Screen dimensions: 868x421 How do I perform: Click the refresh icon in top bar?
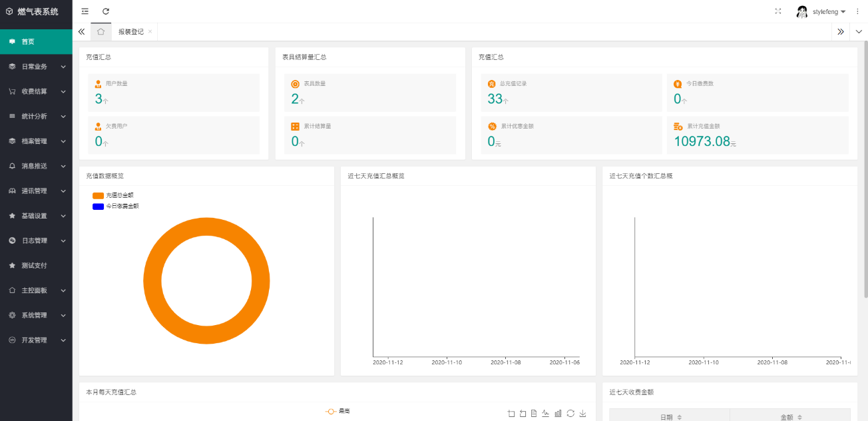pyautogui.click(x=106, y=11)
